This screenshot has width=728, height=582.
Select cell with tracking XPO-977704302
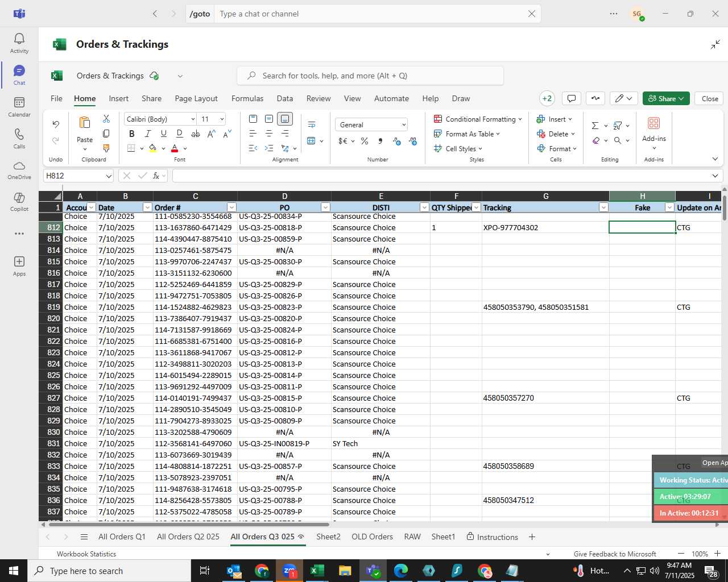[545, 227]
